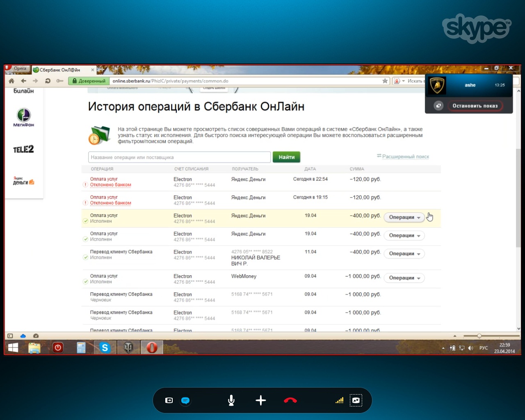Open the Opera taskbar icon
Screen dimensions: 525x420
point(152,348)
